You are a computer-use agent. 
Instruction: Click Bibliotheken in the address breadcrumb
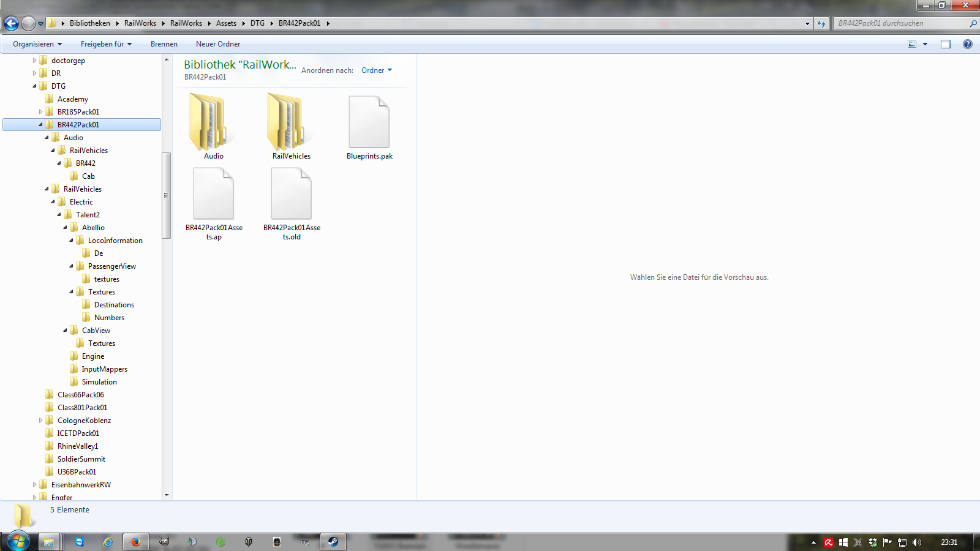tap(90, 23)
